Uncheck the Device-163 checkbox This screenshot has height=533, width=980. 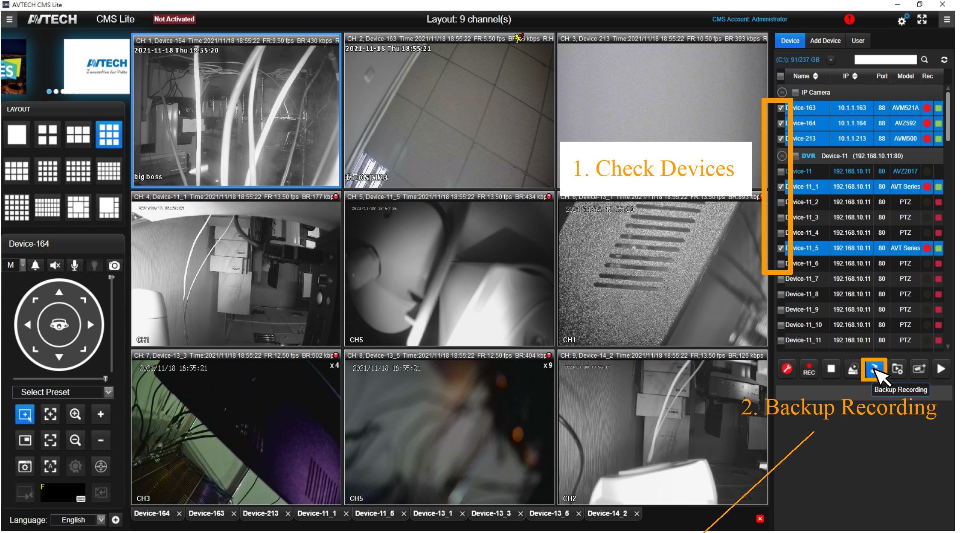780,108
